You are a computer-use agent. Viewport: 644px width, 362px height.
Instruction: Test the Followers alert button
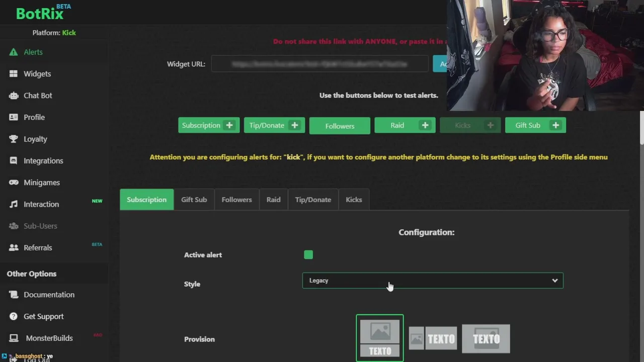click(340, 126)
